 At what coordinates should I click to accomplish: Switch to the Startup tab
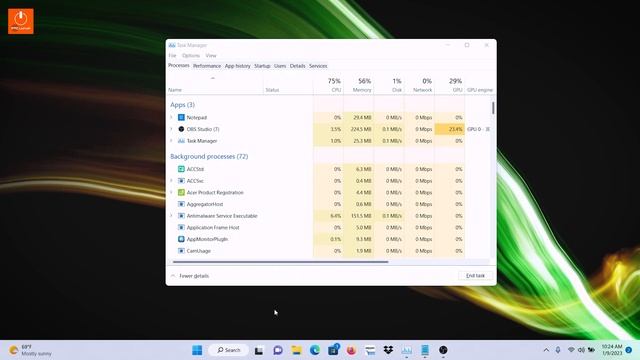(x=262, y=66)
